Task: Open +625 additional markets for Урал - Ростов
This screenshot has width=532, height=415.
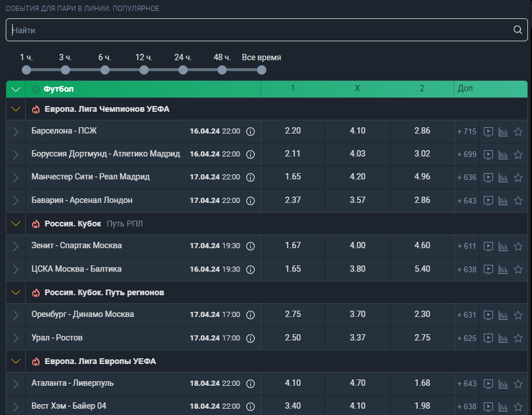Action: pos(467,338)
